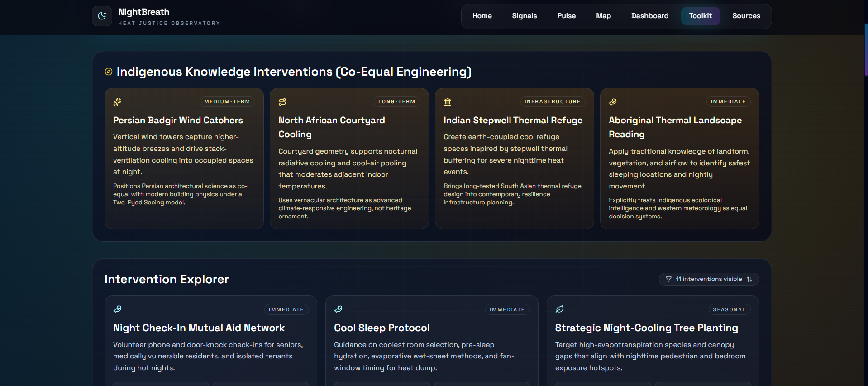Viewport: 868px width, 386px height.
Task: Select the Aboriginal Thermal Landscape Reading title
Action: point(675,127)
